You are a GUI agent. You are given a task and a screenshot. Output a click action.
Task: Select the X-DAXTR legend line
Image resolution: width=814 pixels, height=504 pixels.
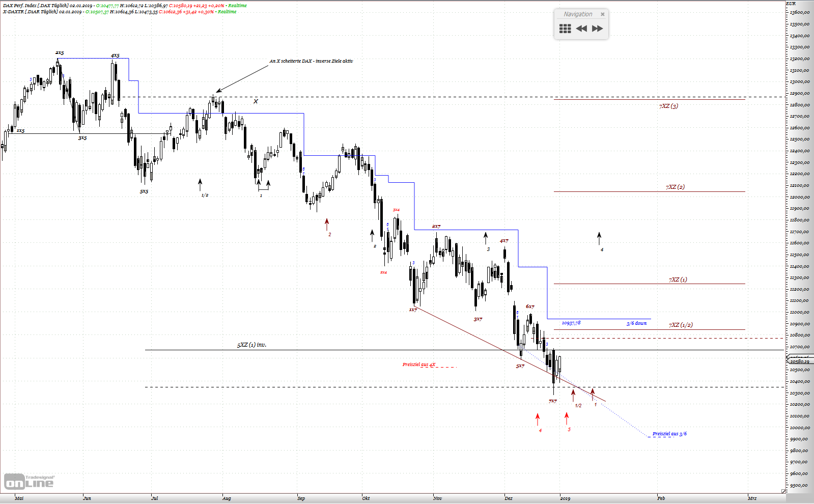[120, 12]
